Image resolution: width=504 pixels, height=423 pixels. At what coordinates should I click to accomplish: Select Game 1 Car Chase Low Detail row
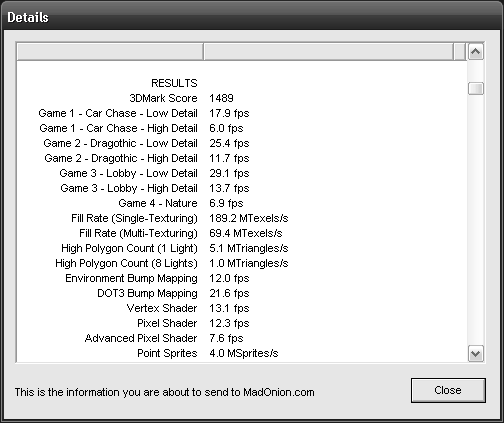click(242, 113)
